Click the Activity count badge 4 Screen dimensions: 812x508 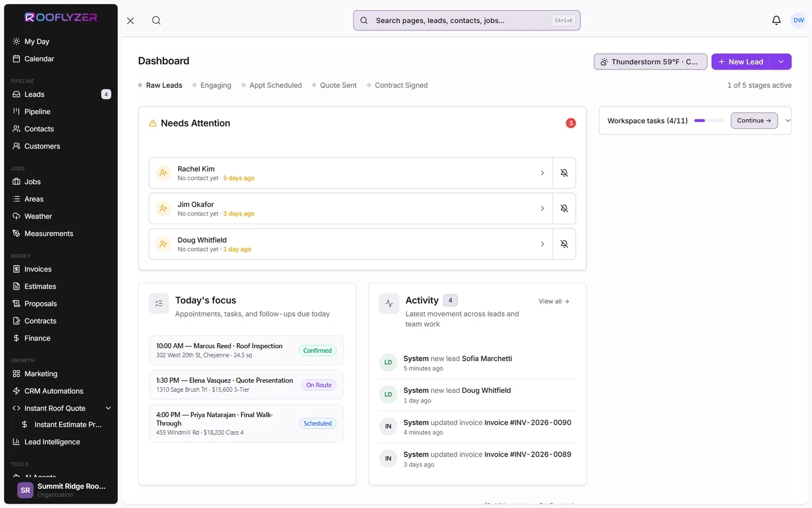[450, 300]
